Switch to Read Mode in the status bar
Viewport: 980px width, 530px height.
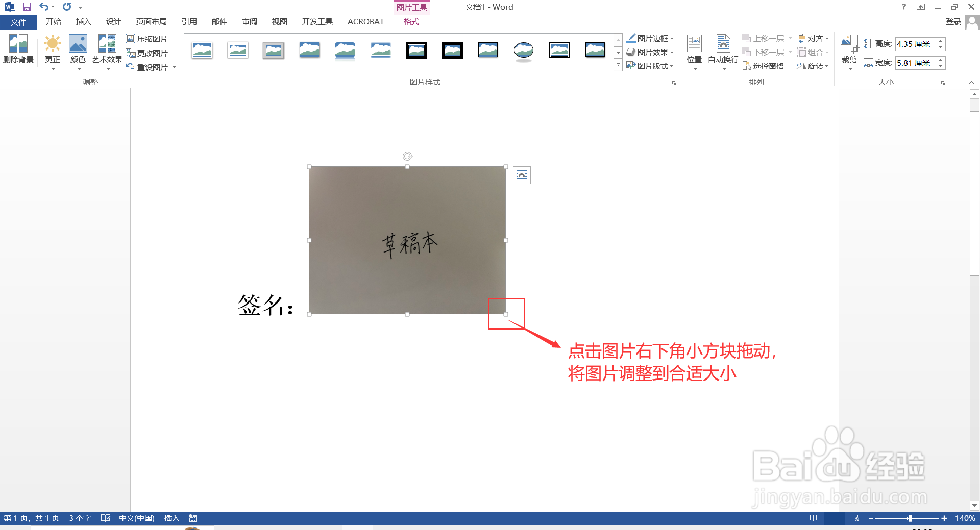click(812, 518)
